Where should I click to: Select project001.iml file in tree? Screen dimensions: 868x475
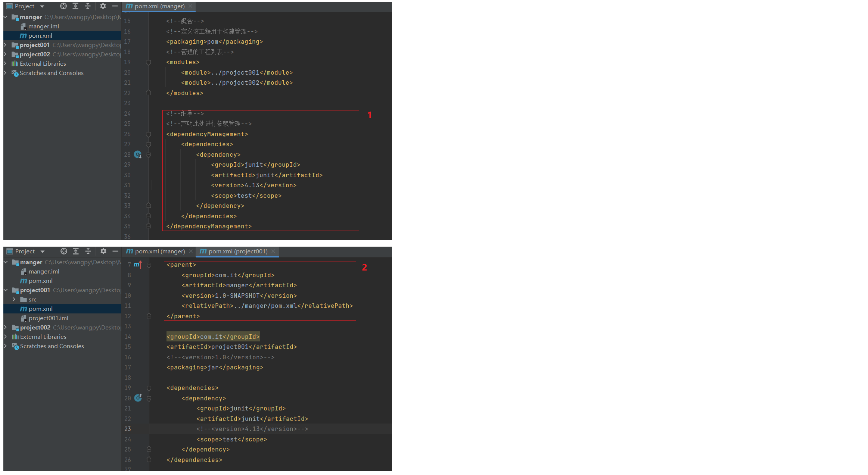coord(48,318)
